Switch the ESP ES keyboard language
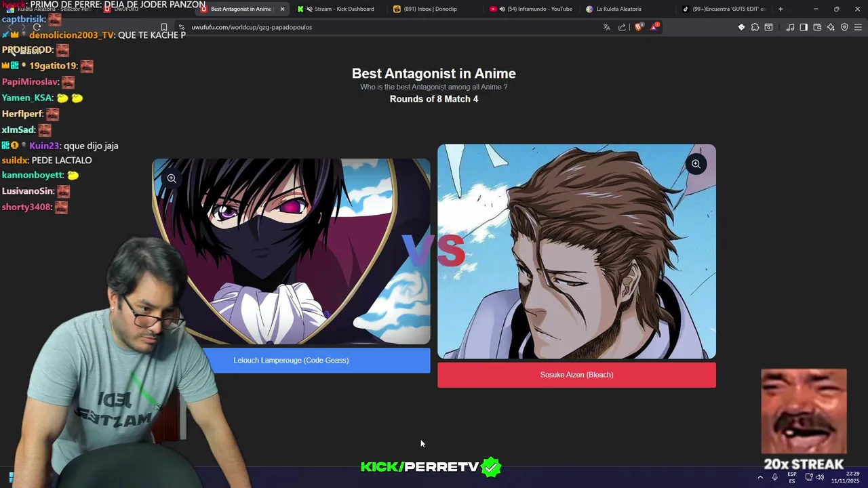The width and height of the screenshot is (868, 488). click(x=792, y=477)
